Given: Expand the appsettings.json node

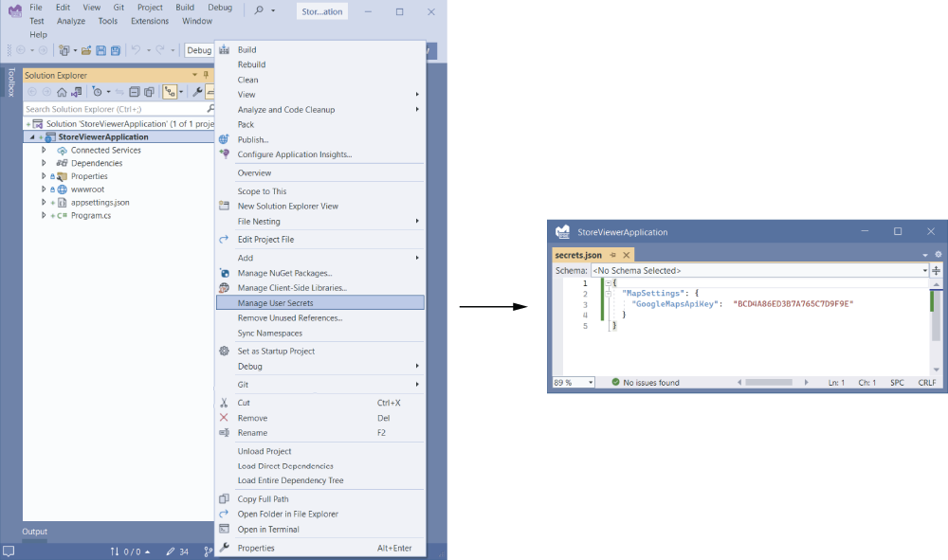Looking at the screenshot, I should click(44, 203).
